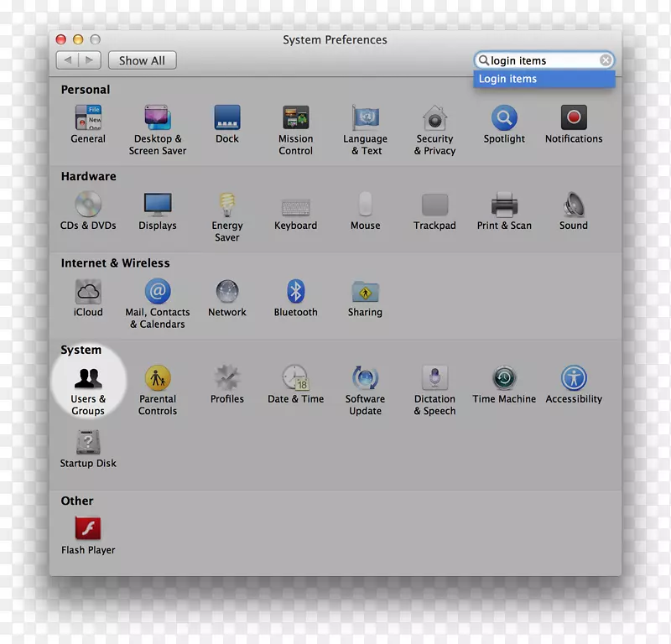This screenshot has width=671, height=644.
Task: Open Flash Player preferences
Action: pos(87,530)
